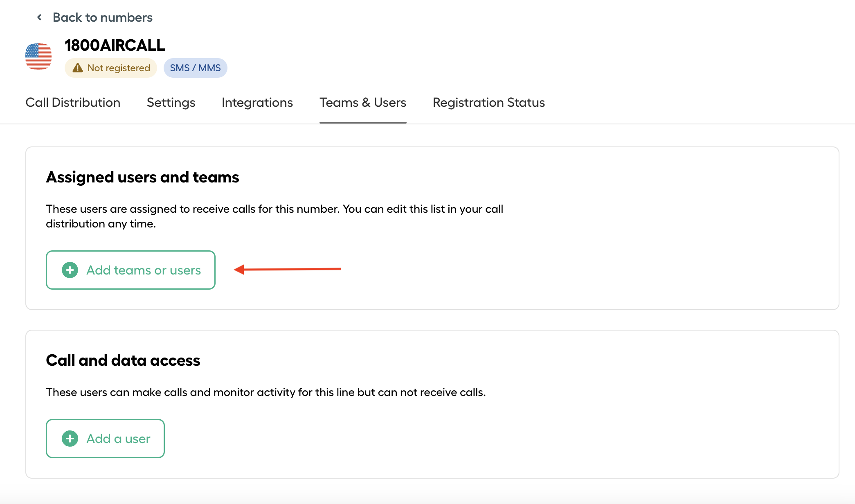Click the SMS / MMS badge
Viewport: 855px width, 504px height.
point(196,68)
